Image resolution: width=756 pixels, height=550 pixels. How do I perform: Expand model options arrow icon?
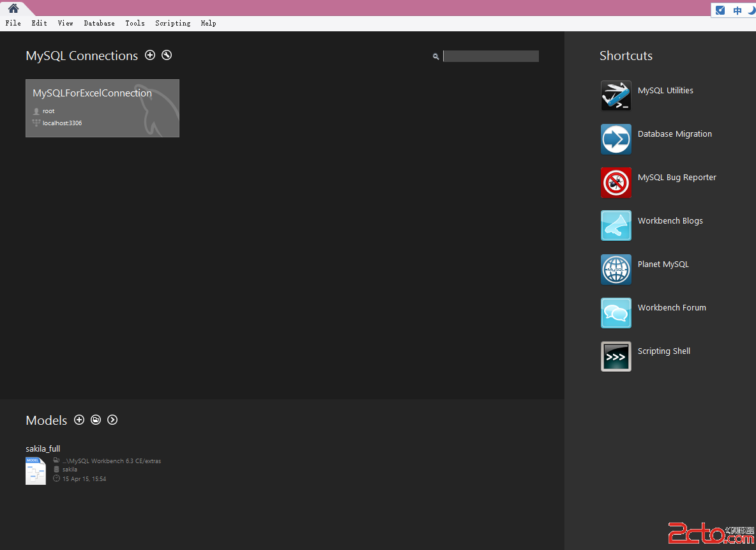coord(112,420)
